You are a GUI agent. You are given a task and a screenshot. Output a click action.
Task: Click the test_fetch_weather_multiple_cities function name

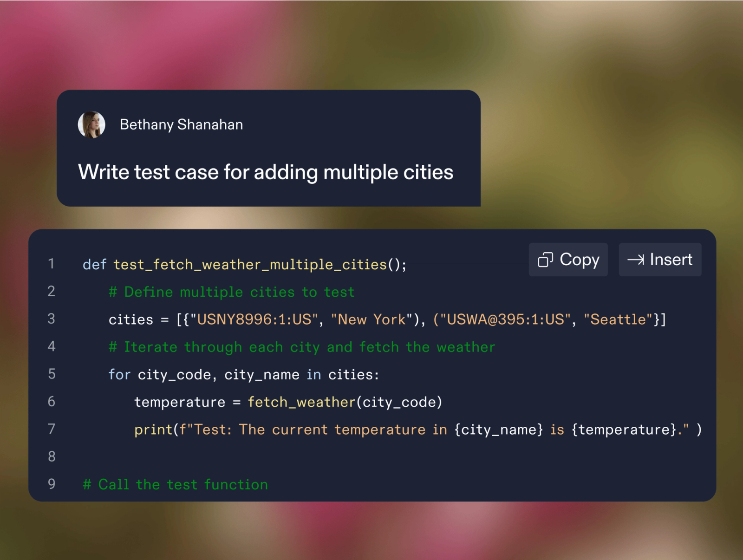[250, 264]
